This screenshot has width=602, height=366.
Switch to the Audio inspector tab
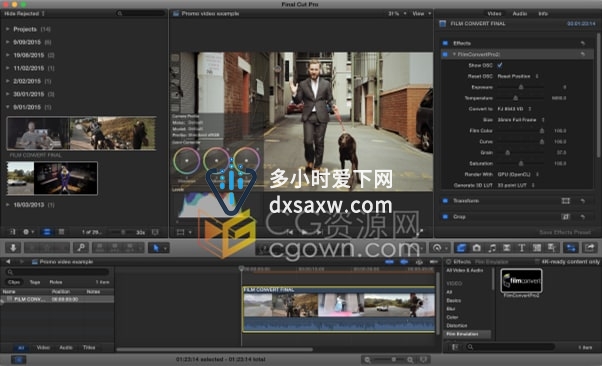point(519,13)
